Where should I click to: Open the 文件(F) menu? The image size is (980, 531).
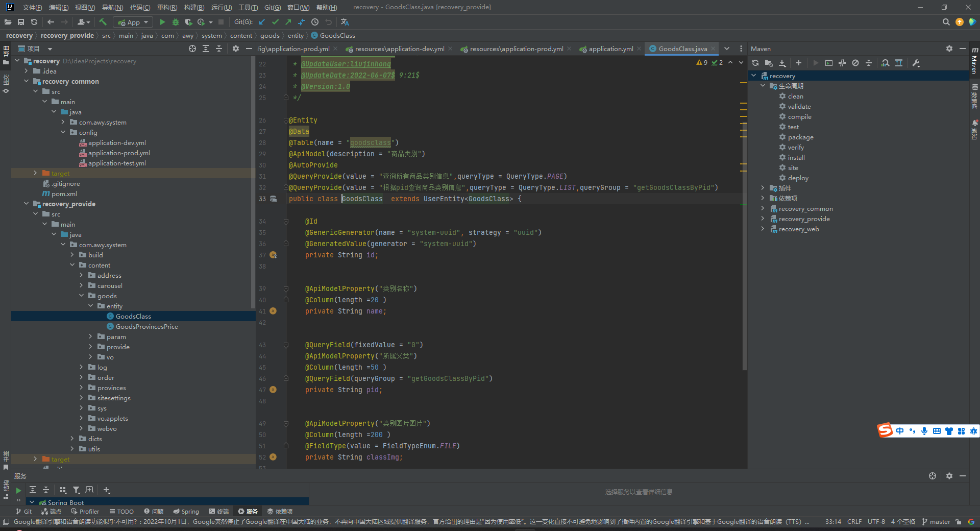pyautogui.click(x=32, y=7)
